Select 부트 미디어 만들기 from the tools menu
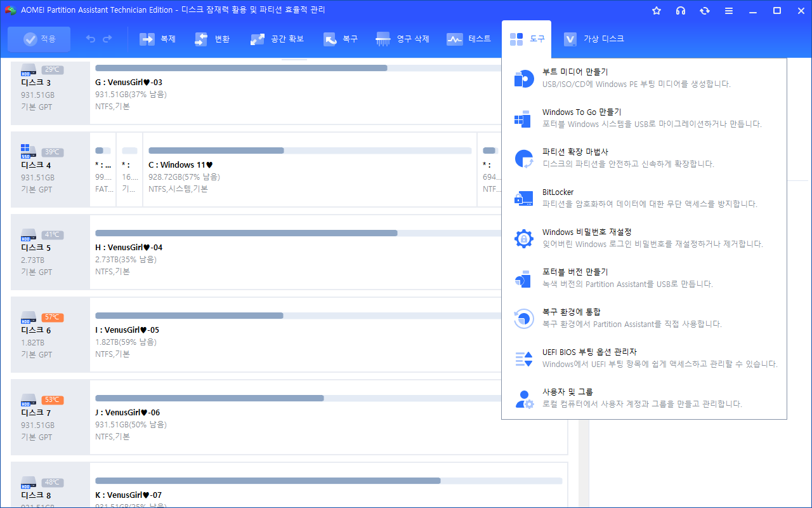Image resolution: width=812 pixels, height=508 pixels. pos(644,78)
